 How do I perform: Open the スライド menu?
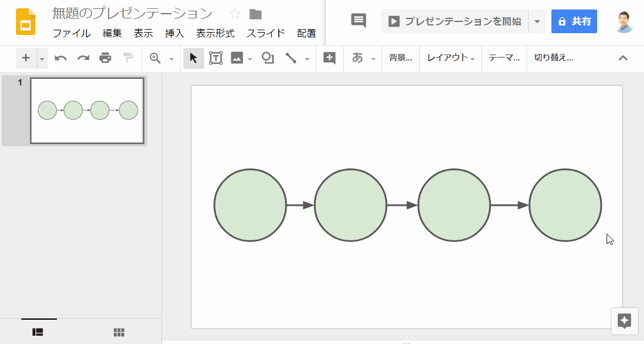coord(266,33)
